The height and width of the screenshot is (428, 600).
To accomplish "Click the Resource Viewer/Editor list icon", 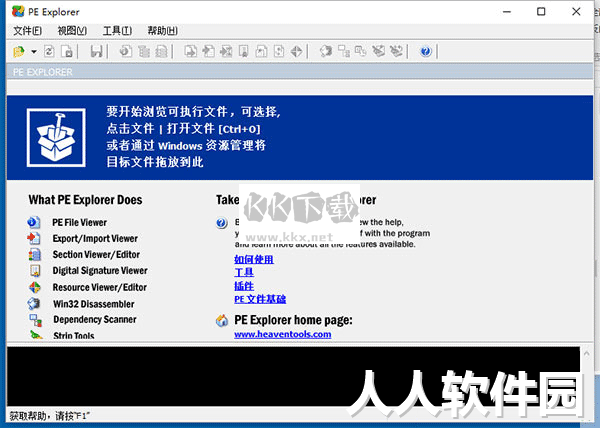I will coord(34,287).
